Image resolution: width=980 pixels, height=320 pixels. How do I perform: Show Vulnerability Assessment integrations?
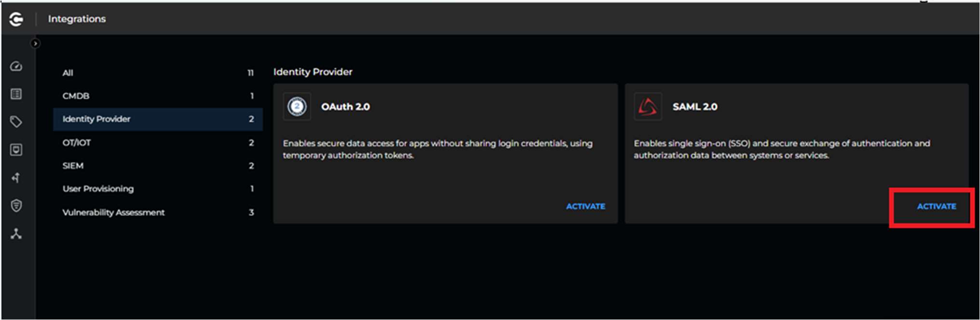pyautogui.click(x=113, y=213)
